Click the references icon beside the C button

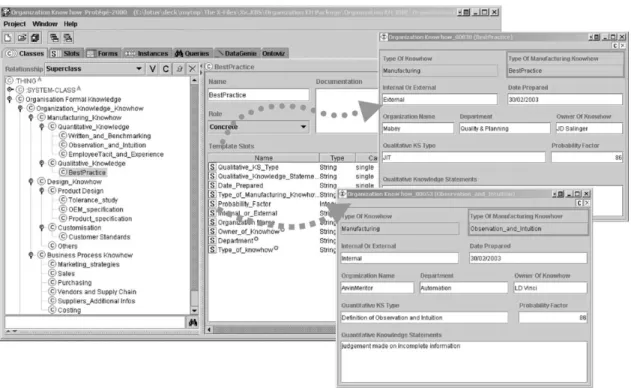click(179, 69)
